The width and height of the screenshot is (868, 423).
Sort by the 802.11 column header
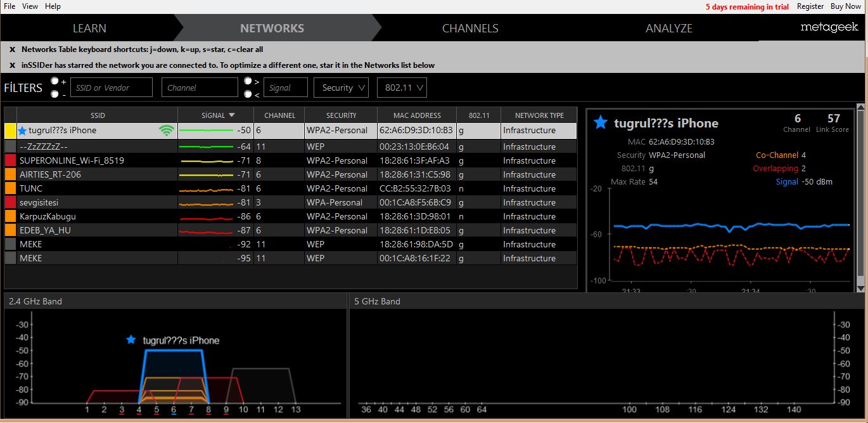click(x=479, y=115)
